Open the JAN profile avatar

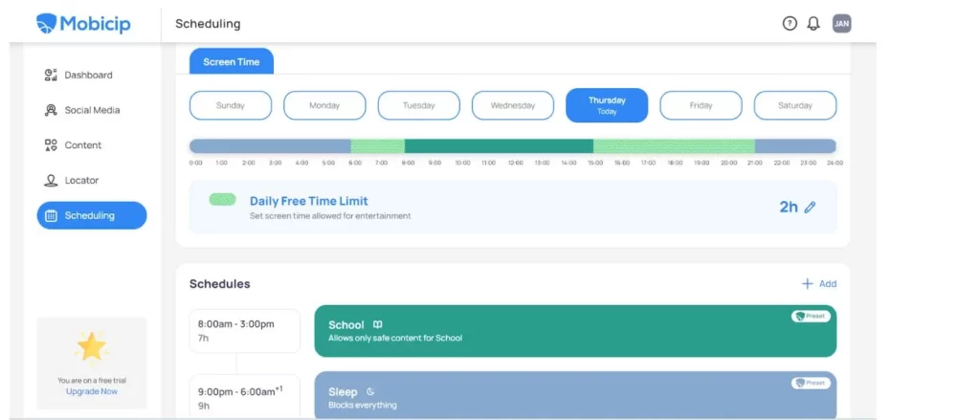(x=842, y=24)
